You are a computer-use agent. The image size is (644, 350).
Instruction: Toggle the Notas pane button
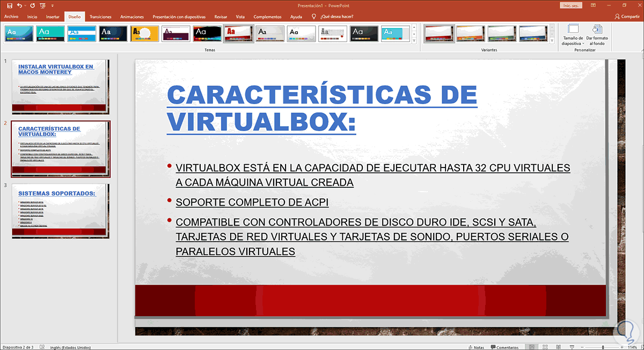point(476,347)
